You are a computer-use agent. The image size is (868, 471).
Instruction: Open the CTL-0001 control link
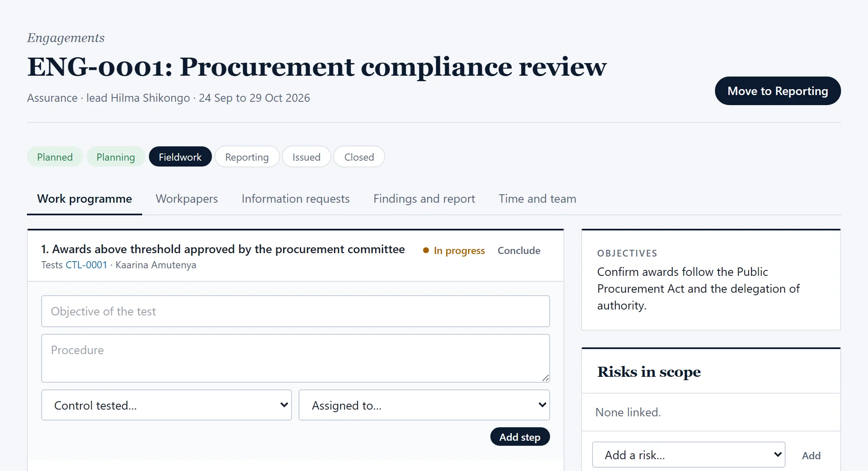(86, 265)
